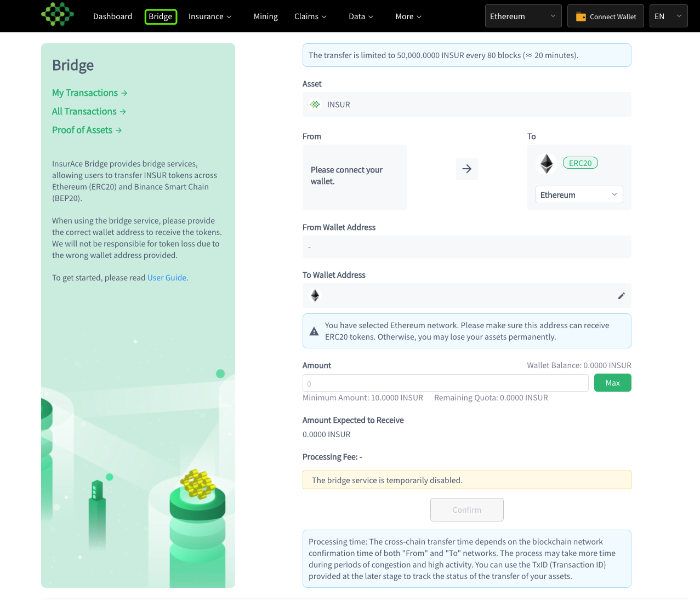Open My Transactions link
The height and width of the screenshot is (602, 700).
[90, 93]
